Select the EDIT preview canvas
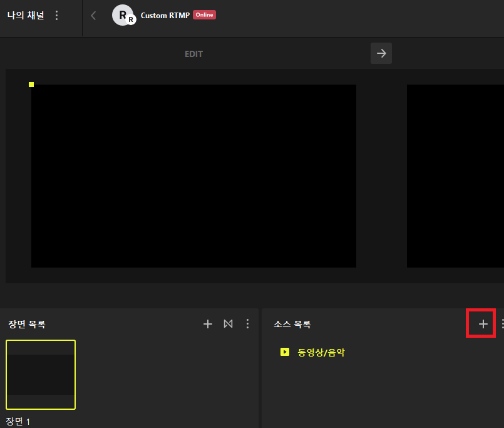The image size is (504, 428). coord(193,176)
